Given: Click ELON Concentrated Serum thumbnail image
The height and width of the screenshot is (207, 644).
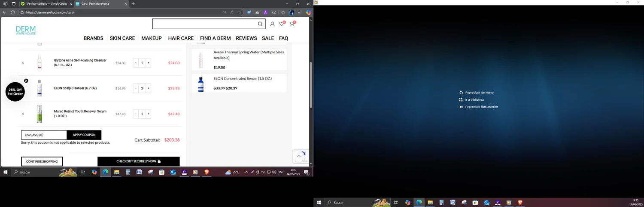Looking at the screenshot, I should pyautogui.click(x=200, y=84).
